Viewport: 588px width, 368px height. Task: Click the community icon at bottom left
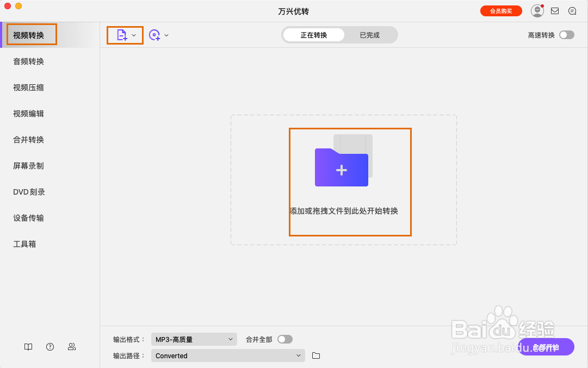[71, 347]
